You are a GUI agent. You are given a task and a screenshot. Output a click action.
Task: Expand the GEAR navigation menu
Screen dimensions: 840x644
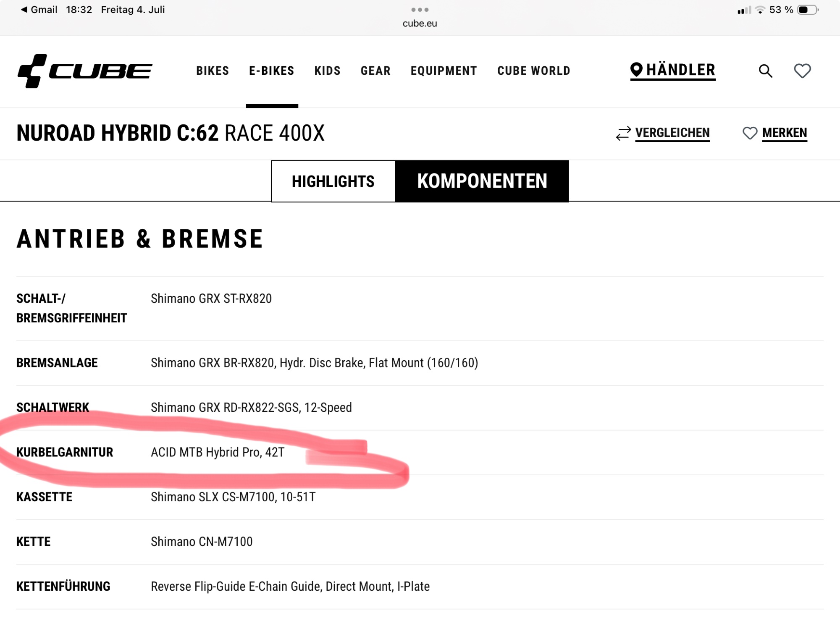pos(375,71)
